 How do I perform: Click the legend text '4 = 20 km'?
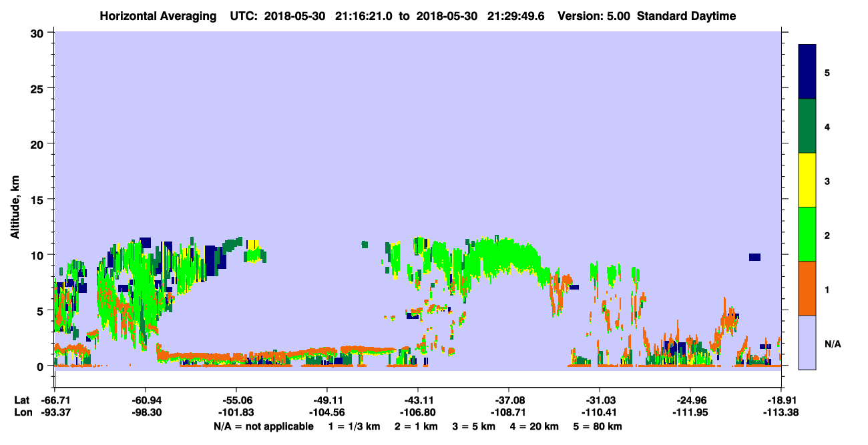coord(534,426)
